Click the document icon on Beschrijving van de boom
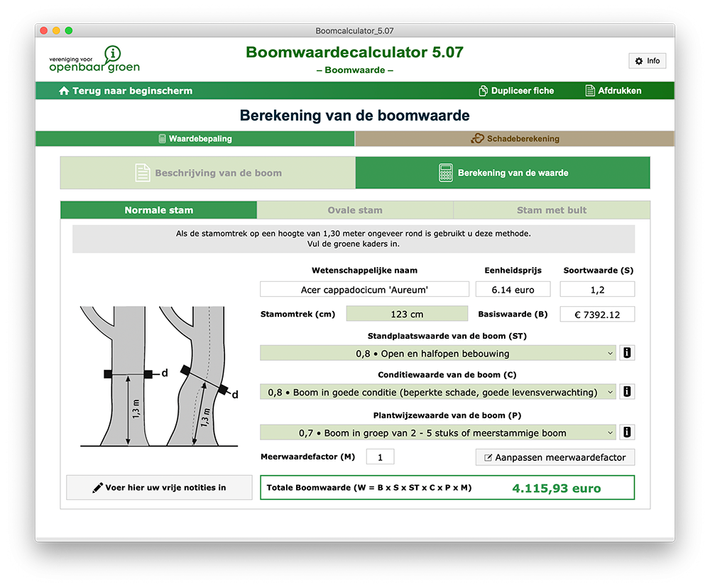 pyautogui.click(x=143, y=173)
